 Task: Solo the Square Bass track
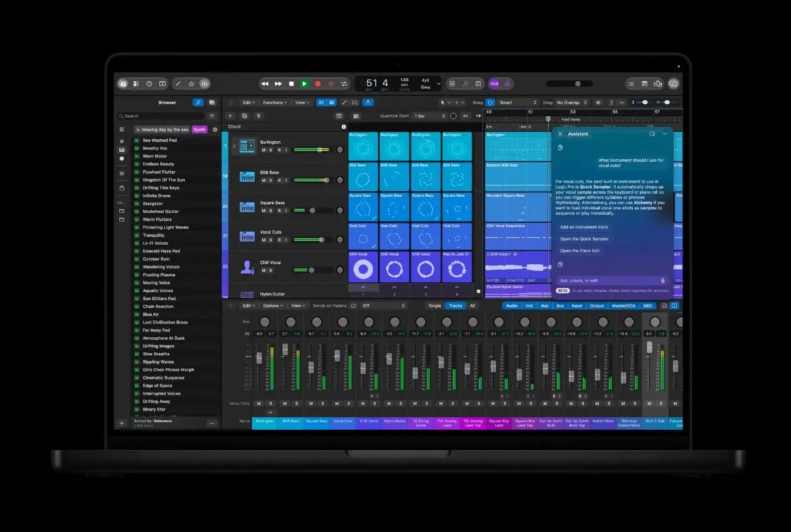pos(271,210)
